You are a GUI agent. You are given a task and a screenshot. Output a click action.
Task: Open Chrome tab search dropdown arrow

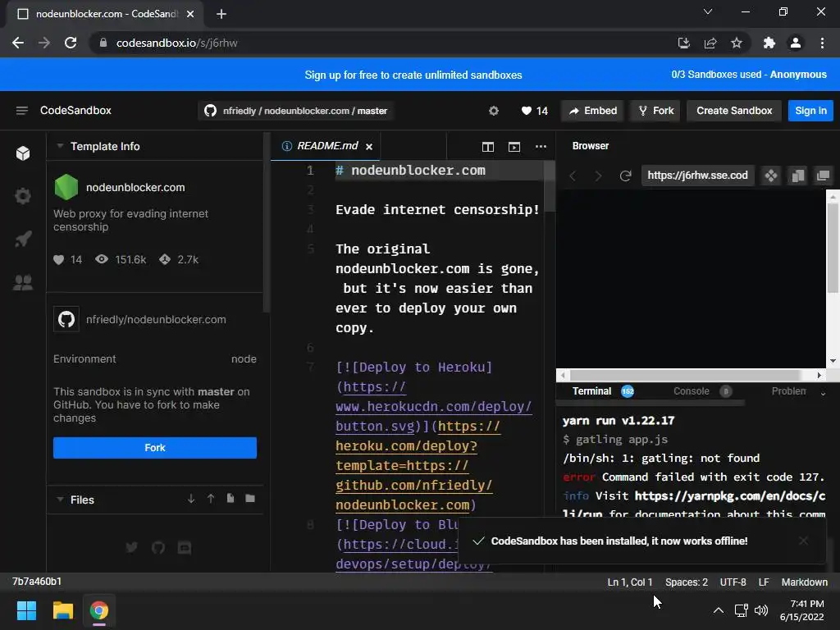click(x=708, y=11)
